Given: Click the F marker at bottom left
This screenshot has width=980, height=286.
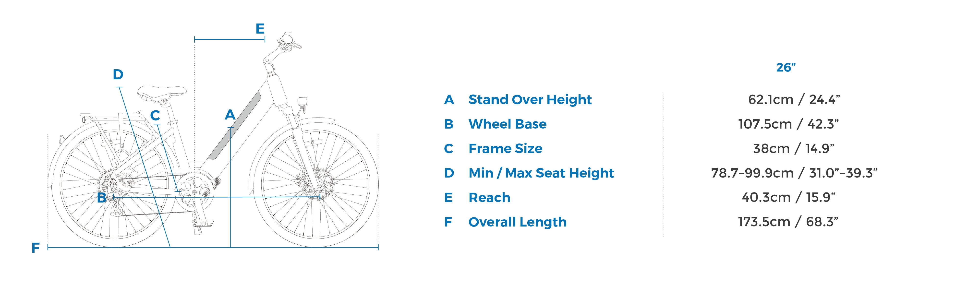Looking at the screenshot, I should 35,248.
